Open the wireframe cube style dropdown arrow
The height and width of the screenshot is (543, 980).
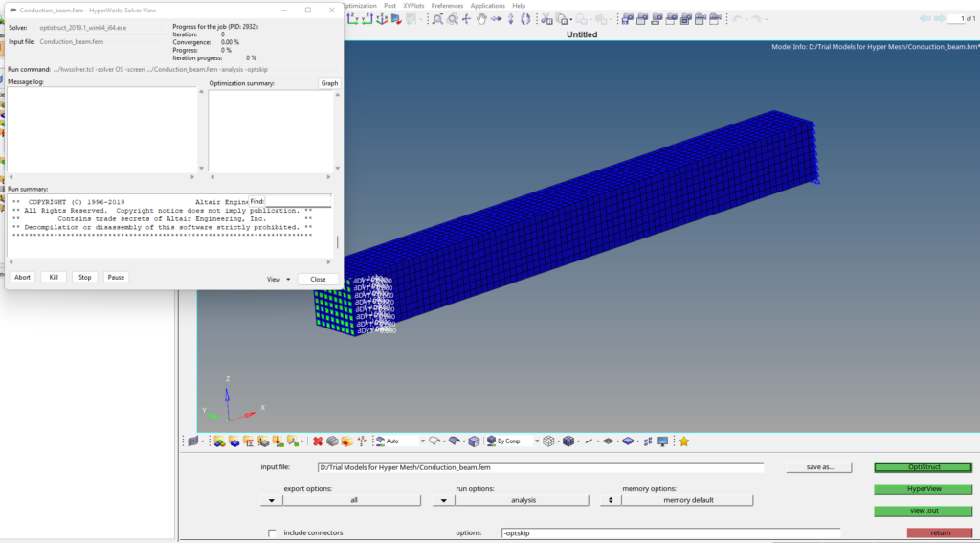(x=558, y=441)
